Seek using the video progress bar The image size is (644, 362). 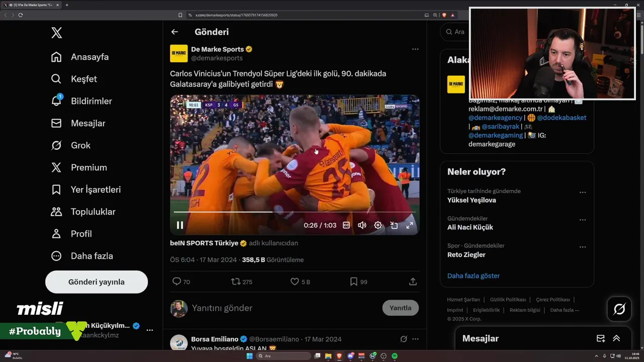click(x=294, y=212)
